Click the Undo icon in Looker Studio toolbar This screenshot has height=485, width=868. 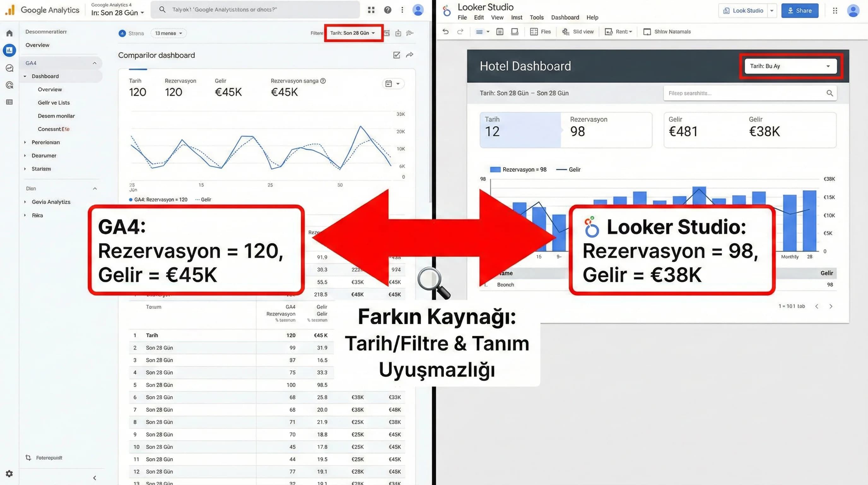pos(445,31)
